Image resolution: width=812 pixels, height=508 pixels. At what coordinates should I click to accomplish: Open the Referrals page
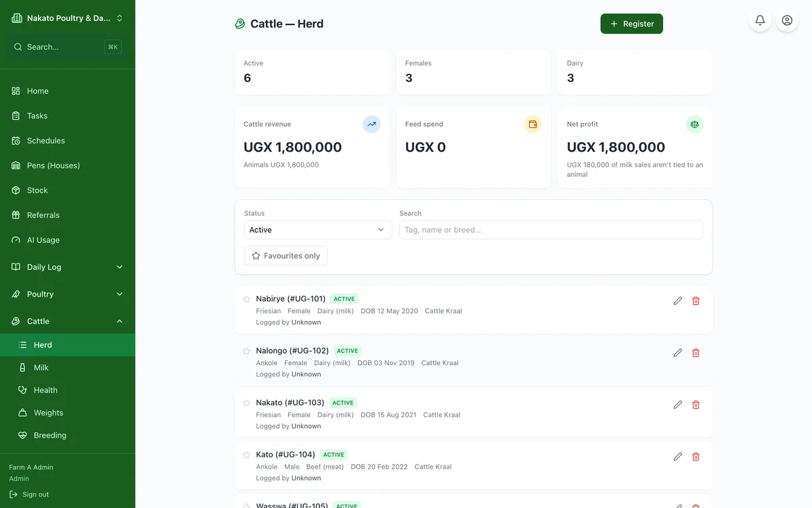point(68,215)
